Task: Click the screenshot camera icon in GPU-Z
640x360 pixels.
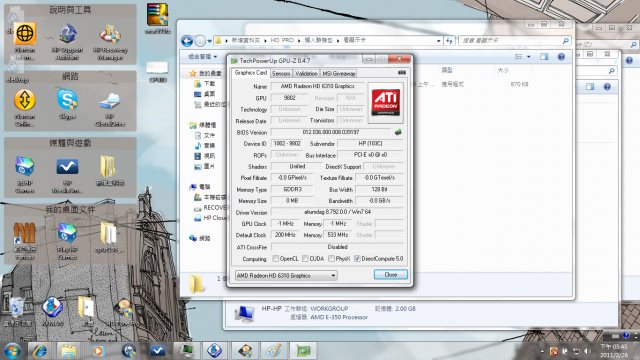Action: point(402,73)
